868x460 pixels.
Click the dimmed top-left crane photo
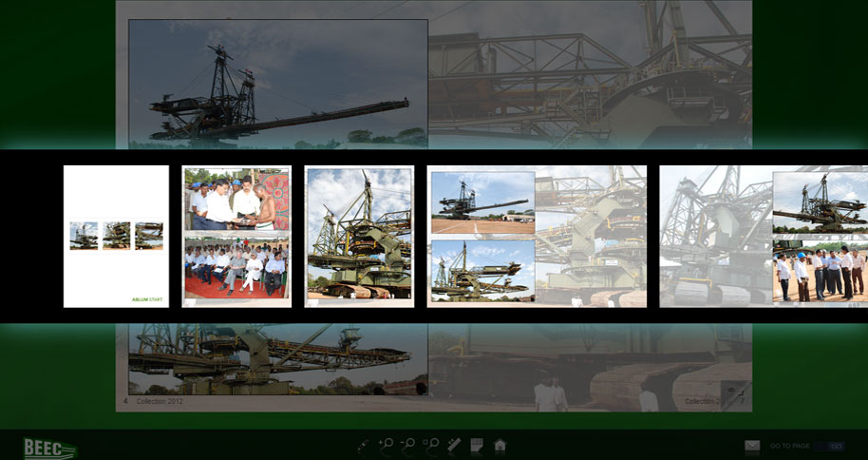[277, 84]
